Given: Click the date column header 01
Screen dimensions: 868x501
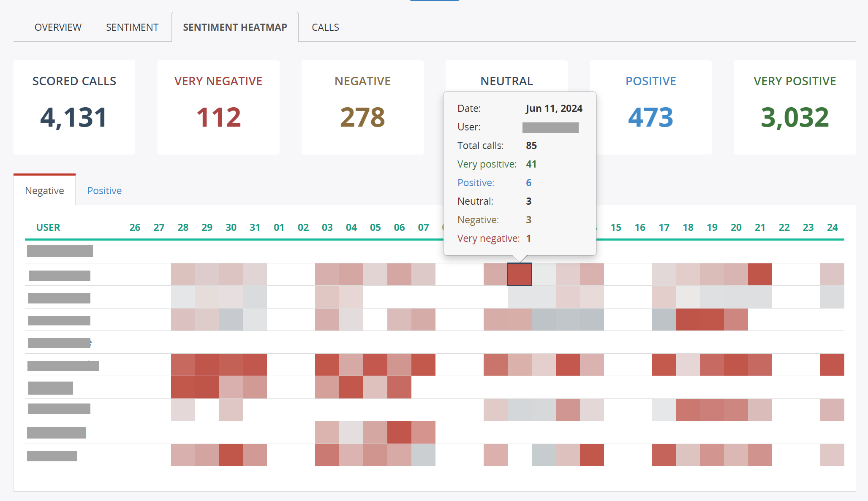Looking at the screenshot, I should click(x=279, y=227).
